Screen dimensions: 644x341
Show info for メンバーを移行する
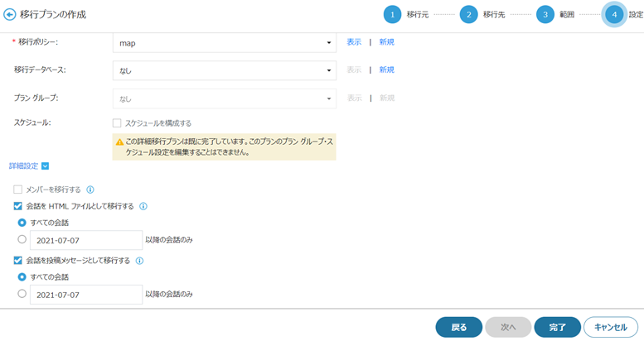pos(90,190)
